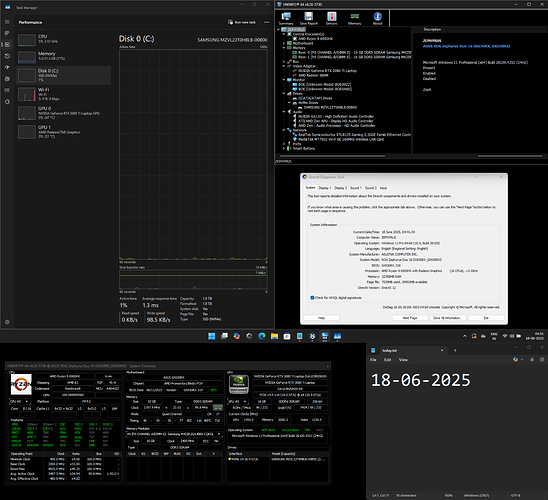548x500 pixels.
Task: Click Wi-Fi icon in system tray
Action: [505, 336]
